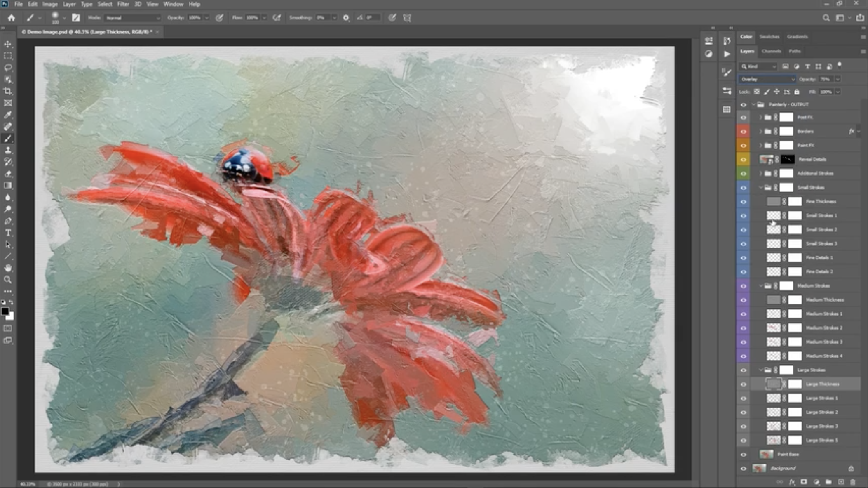This screenshot has height=488, width=868.
Task: Collapse the Medium Strokes group
Action: (761, 286)
